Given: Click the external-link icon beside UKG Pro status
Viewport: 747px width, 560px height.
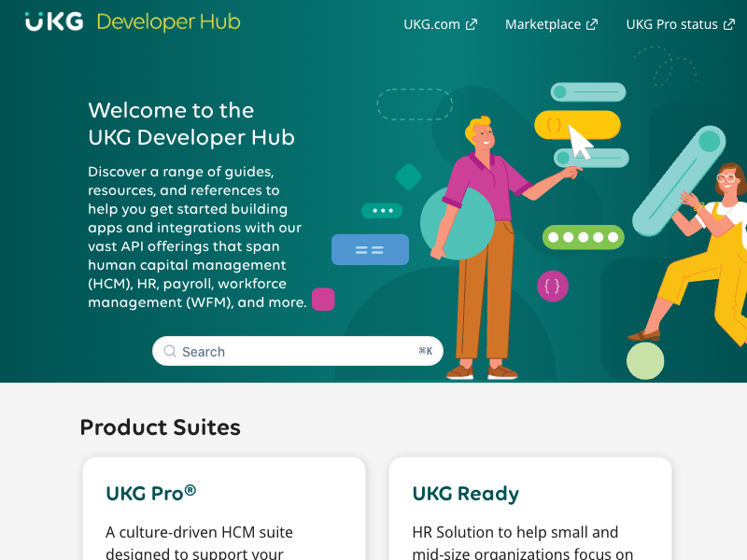Looking at the screenshot, I should point(729,25).
